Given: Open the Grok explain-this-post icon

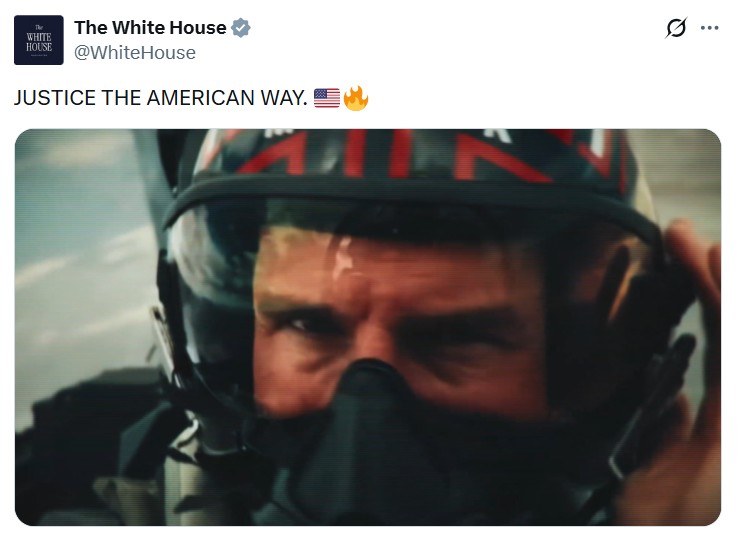Looking at the screenshot, I should coord(676,28).
